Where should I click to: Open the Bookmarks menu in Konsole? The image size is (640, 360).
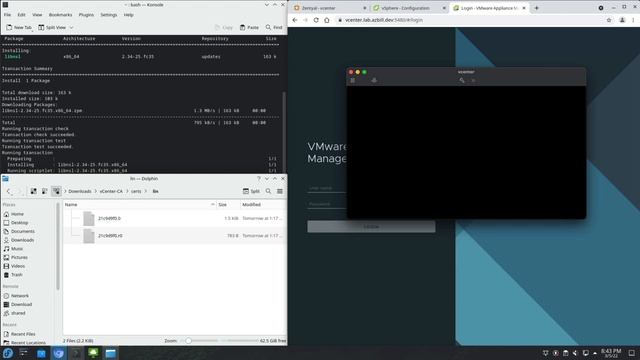pyautogui.click(x=60, y=15)
